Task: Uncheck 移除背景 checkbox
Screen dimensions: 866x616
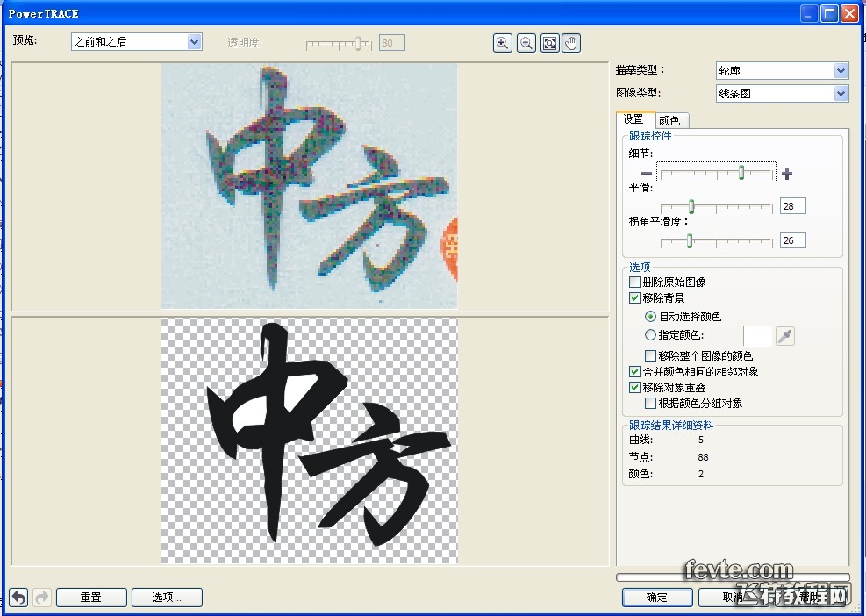Action: (x=634, y=297)
